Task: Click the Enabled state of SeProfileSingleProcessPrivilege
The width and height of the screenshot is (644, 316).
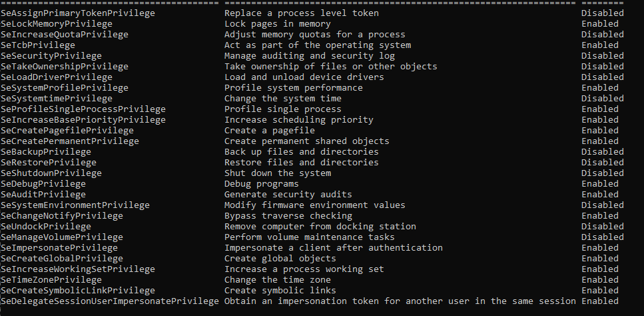Action: (600, 109)
